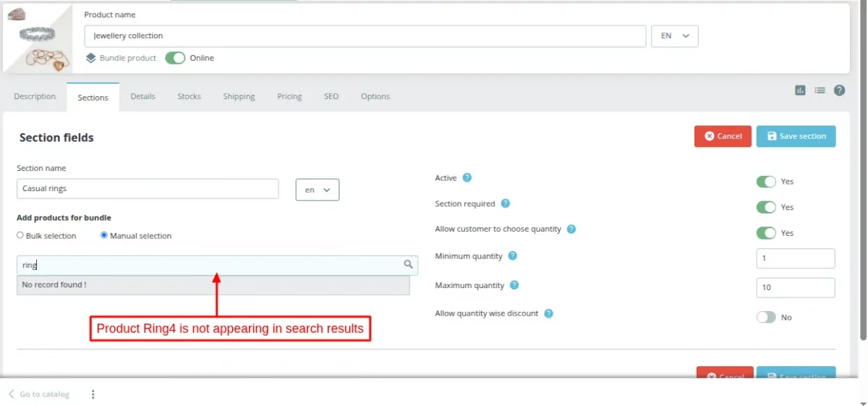
Task: Switch to the Pricing tab
Action: [x=289, y=96]
